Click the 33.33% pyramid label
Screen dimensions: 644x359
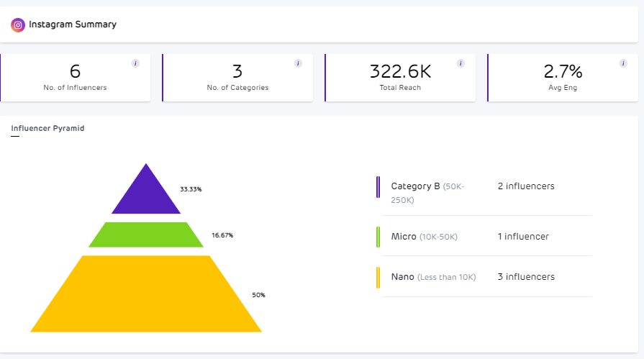click(191, 189)
